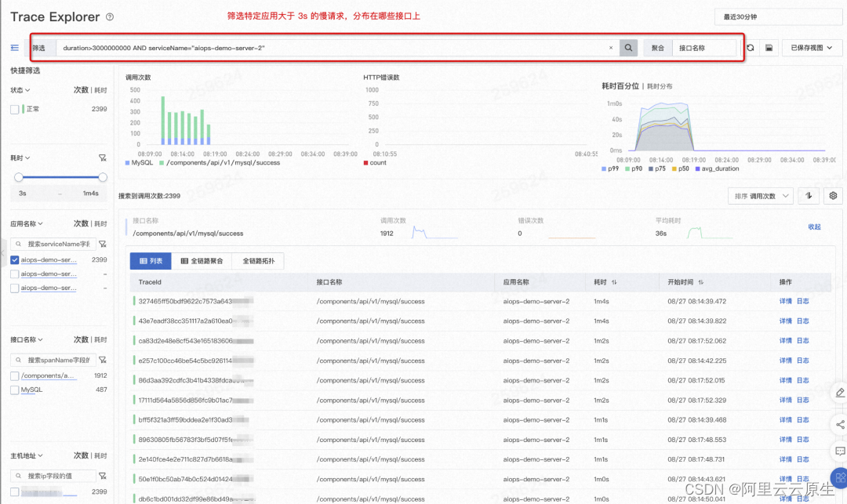Viewport: 847px width, 504px height.
Task: Expand the 状态 filter section
Action: click(x=20, y=90)
